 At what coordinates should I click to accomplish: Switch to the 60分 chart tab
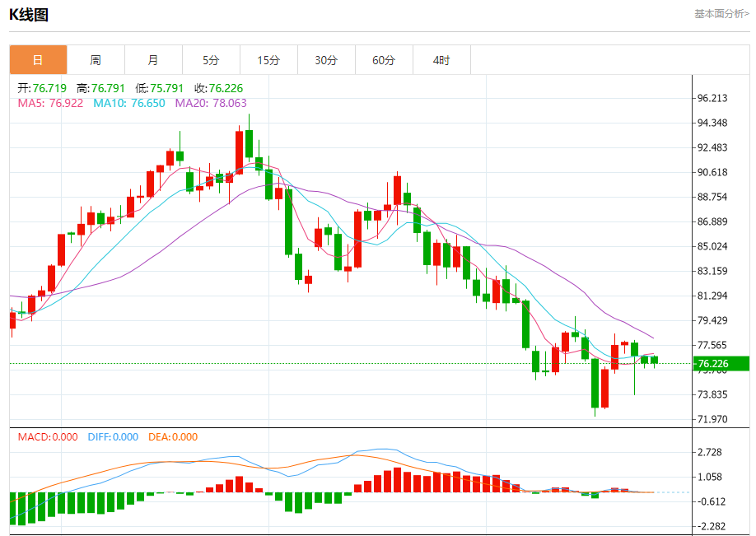[384, 60]
